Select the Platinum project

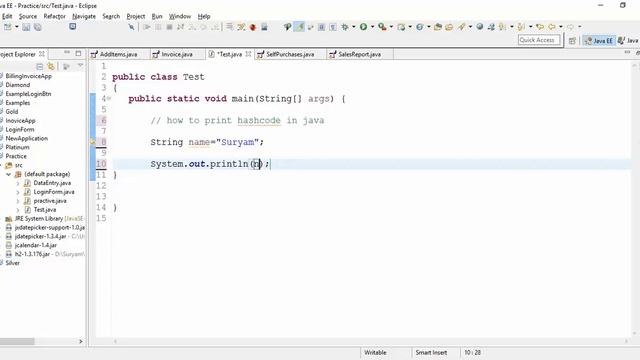(x=17, y=147)
